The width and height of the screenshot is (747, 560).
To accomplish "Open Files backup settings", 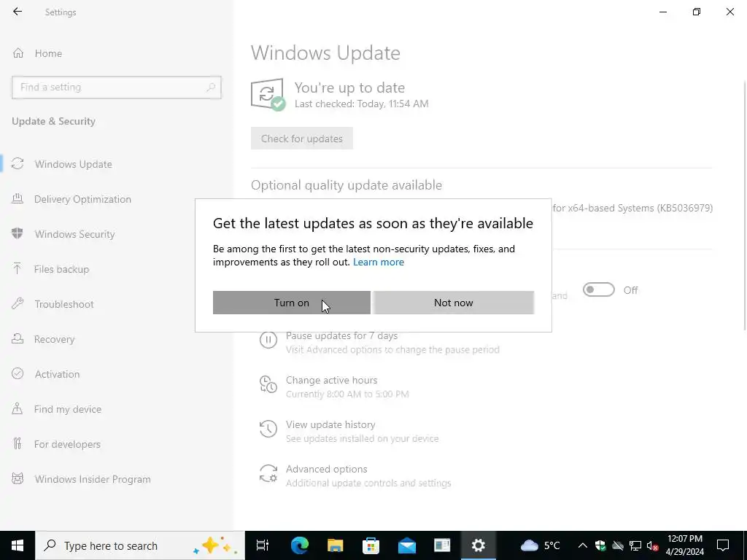I will [x=61, y=269].
